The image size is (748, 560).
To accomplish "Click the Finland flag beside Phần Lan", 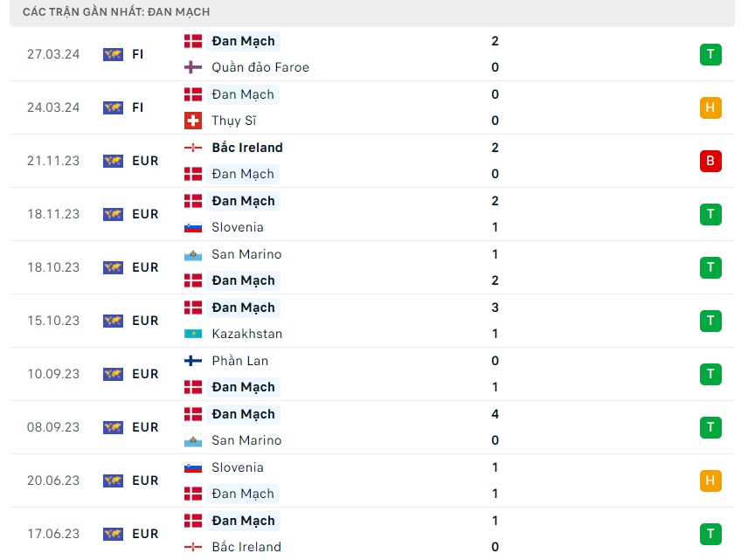I will click(x=193, y=361).
